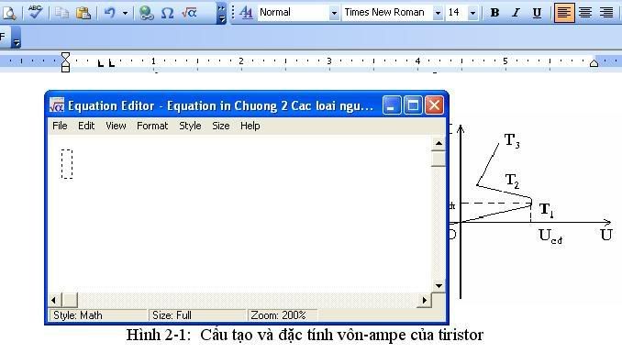Click the Paste clipboard icon
This screenshot has width=622, height=364.
[x=83, y=13]
